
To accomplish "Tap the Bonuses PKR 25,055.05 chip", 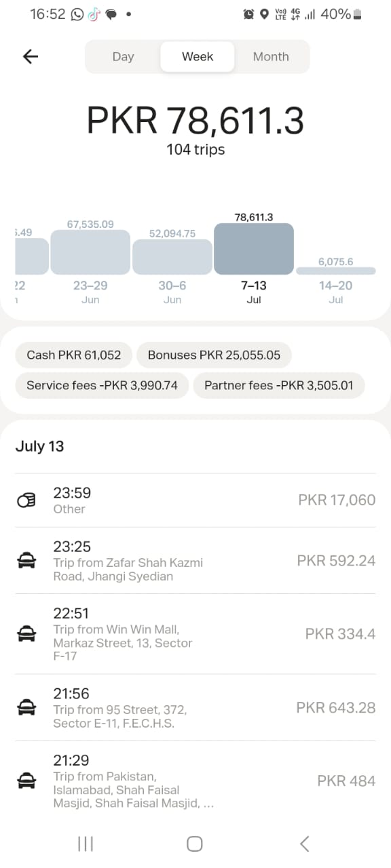I will click(x=214, y=355).
